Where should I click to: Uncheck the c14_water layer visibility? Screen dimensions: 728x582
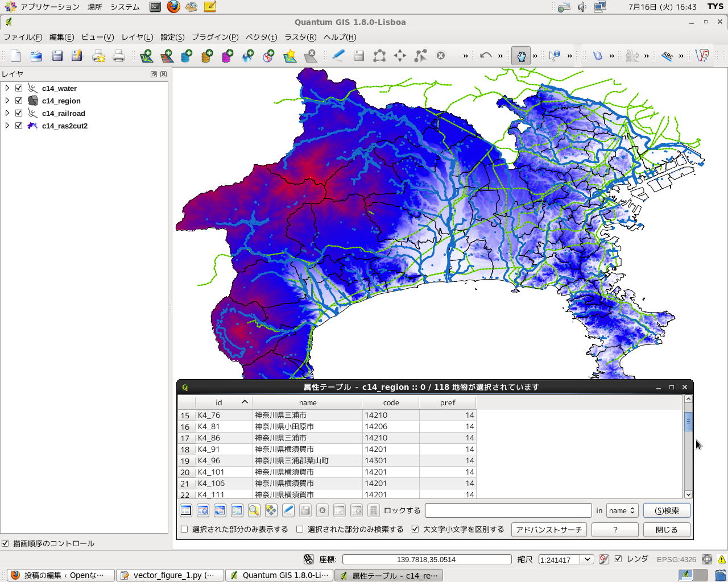(x=19, y=88)
